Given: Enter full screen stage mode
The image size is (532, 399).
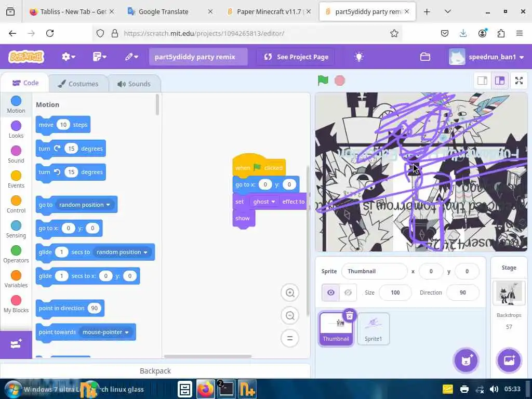Looking at the screenshot, I should click(x=519, y=81).
